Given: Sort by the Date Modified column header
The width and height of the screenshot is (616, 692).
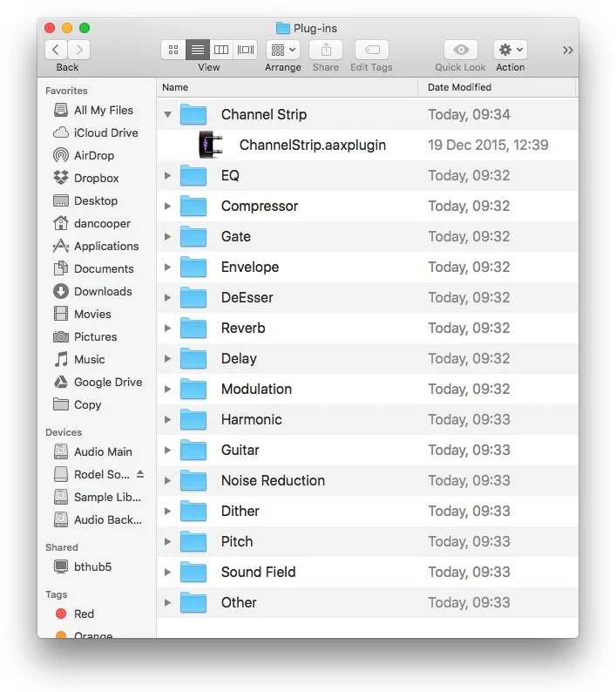Looking at the screenshot, I should (x=497, y=87).
